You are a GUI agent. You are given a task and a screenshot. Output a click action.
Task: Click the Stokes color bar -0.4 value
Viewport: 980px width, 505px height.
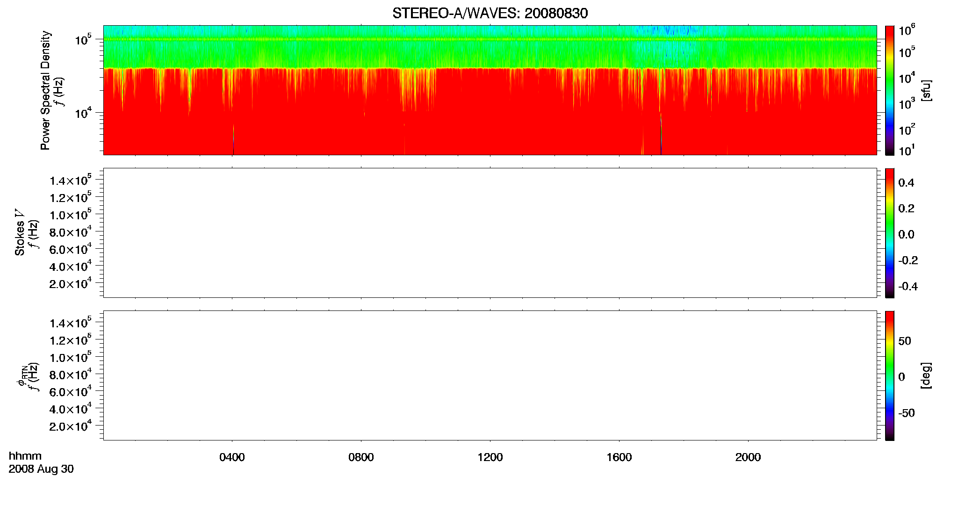click(x=908, y=287)
